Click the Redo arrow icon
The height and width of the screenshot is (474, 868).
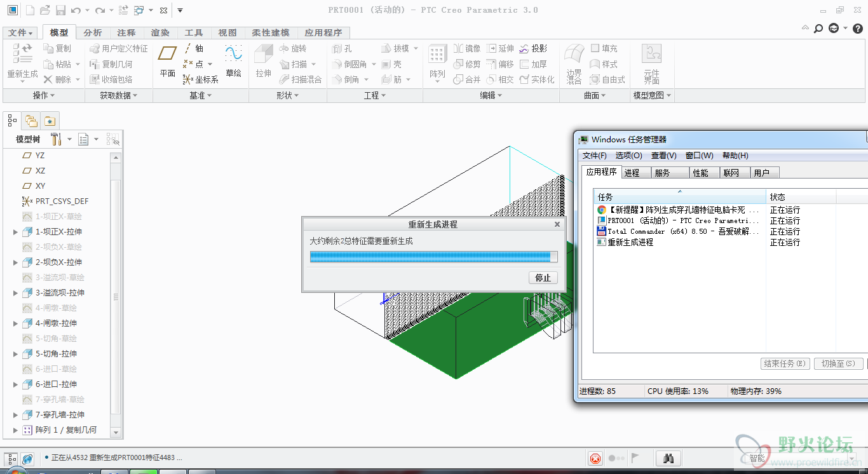(x=100, y=10)
